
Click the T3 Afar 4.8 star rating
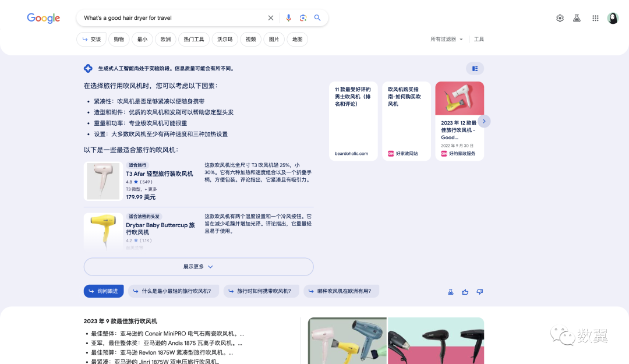(139, 182)
